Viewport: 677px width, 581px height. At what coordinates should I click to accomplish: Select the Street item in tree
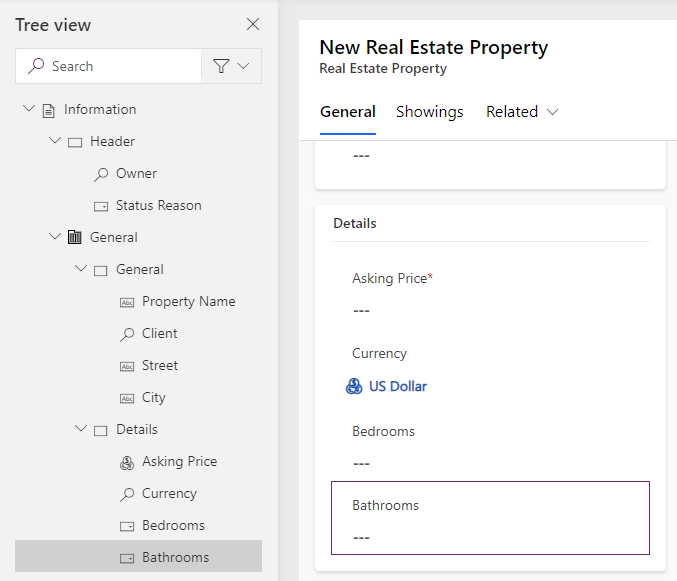[160, 365]
